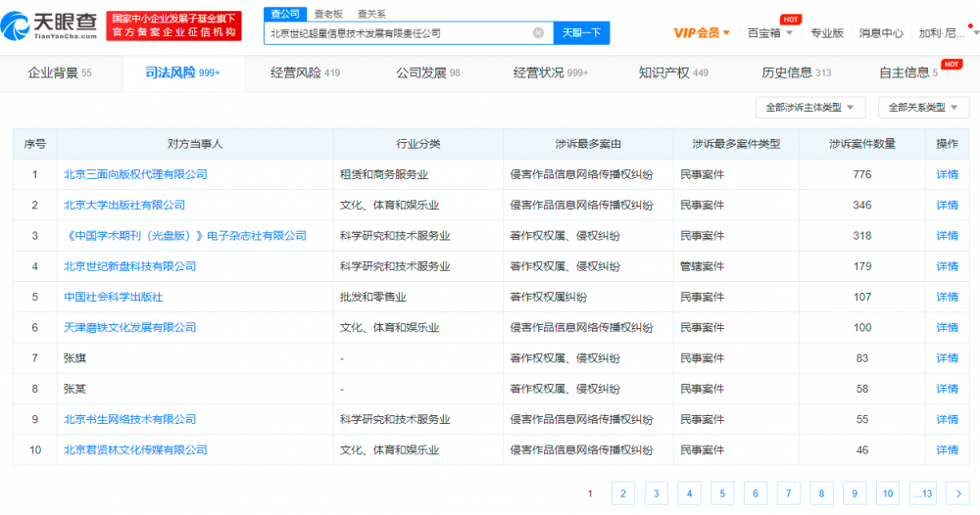Click the 涉诉案件数量 column header
This screenshot has height=515, width=980.
tap(861, 144)
